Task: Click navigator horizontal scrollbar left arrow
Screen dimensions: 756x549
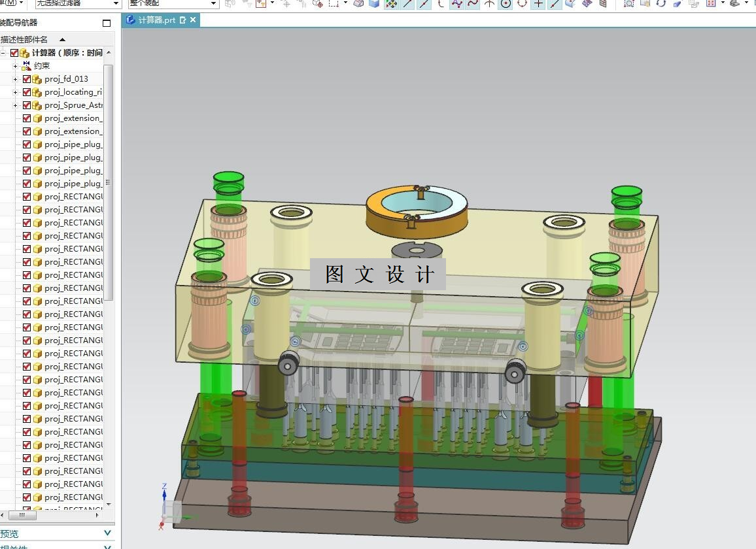Action: click(x=3, y=515)
